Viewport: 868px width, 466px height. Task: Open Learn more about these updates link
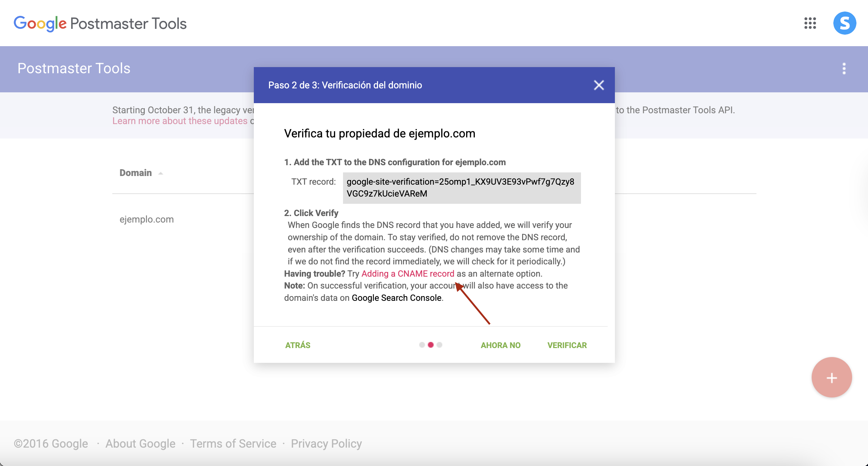(x=180, y=121)
